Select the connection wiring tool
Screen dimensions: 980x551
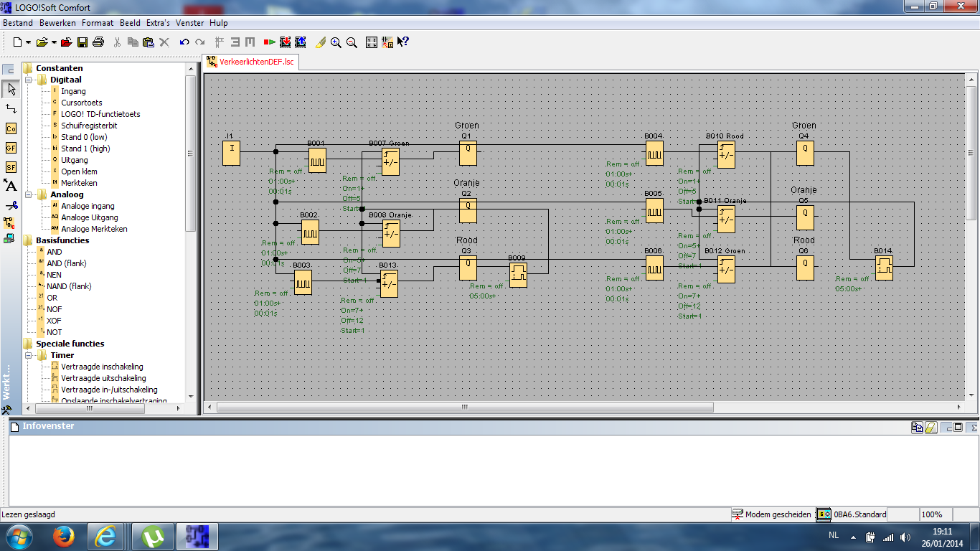click(x=11, y=108)
